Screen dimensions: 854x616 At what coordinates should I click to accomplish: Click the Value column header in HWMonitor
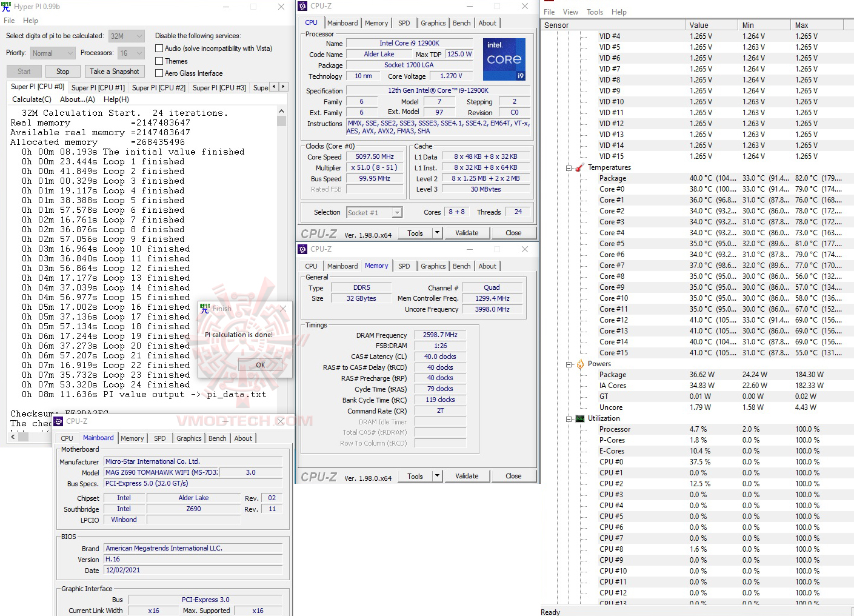(711, 25)
